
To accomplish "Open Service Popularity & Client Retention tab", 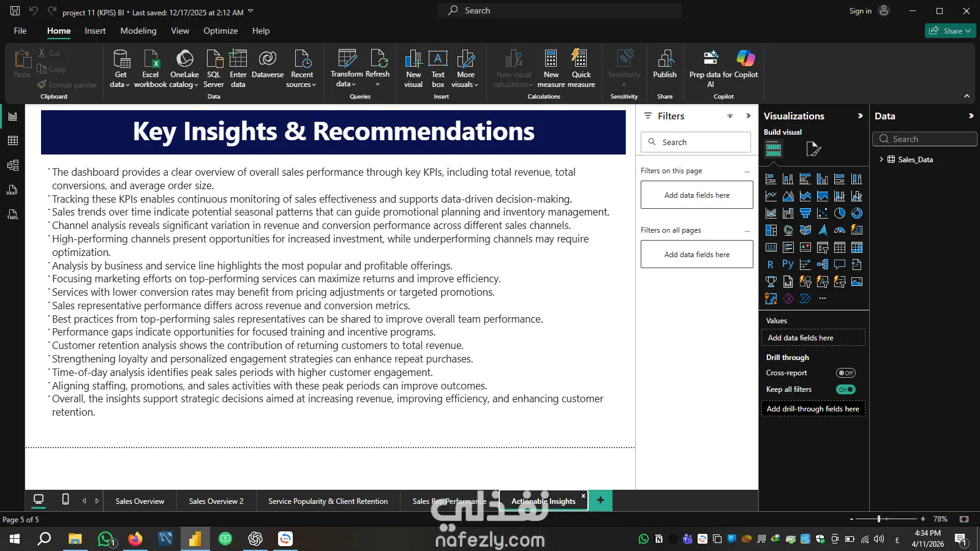I will pos(328,501).
